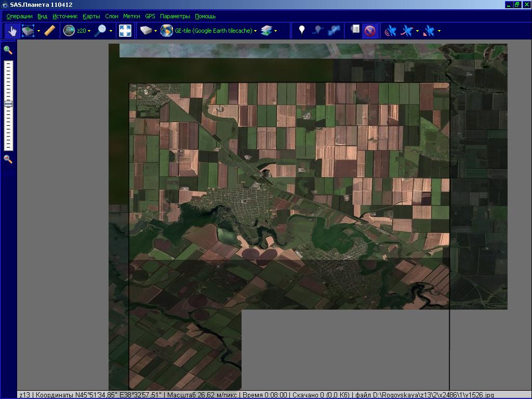532x399 pixels.
Task: Open GE-tile map source dropdown
Action: (215, 31)
